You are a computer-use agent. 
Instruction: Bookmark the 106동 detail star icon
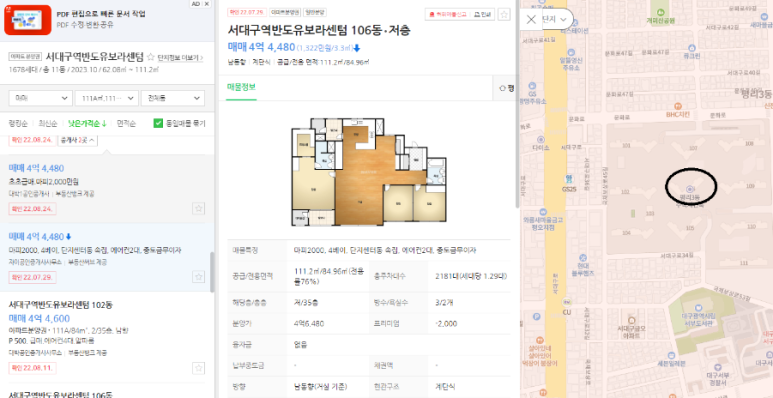[x=504, y=14]
